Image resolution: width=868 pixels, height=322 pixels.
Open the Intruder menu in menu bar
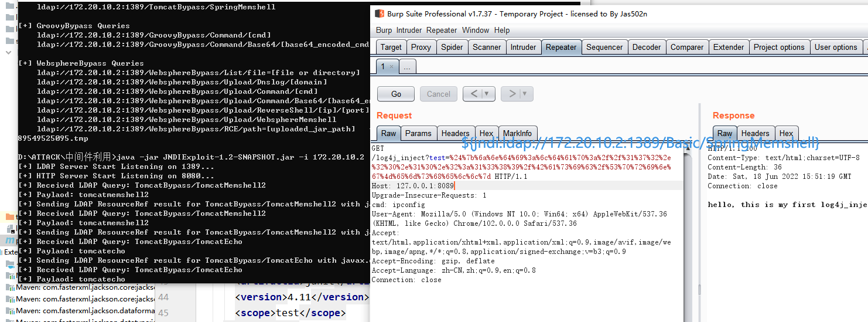409,30
